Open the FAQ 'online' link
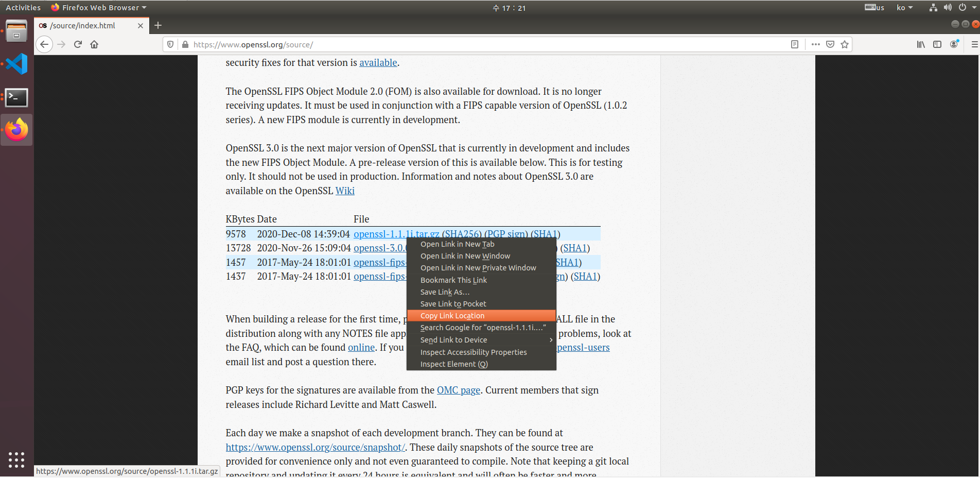Image resolution: width=980 pixels, height=478 pixels. [x=361, y=348]
